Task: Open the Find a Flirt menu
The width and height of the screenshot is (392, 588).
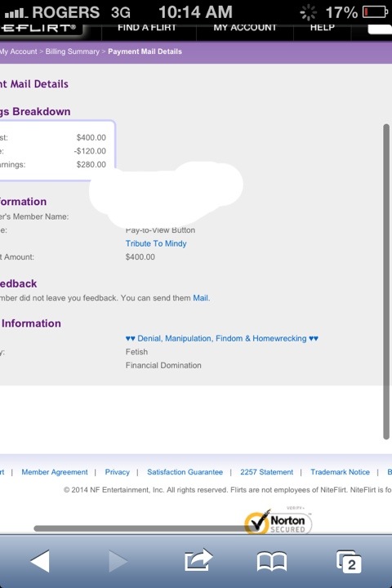Action: point(147,28)
